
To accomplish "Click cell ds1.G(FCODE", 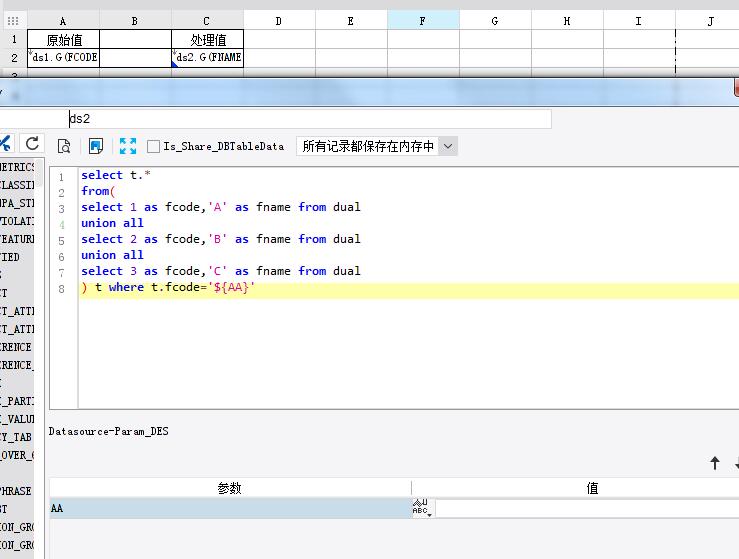I will [x=64, y=58].
